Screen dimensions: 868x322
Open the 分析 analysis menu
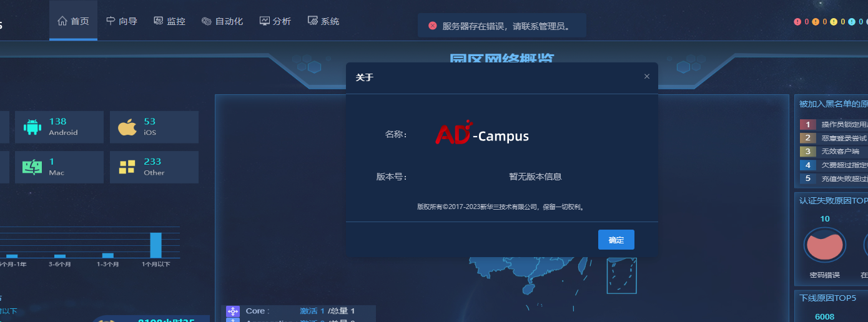tap(275, 21)
